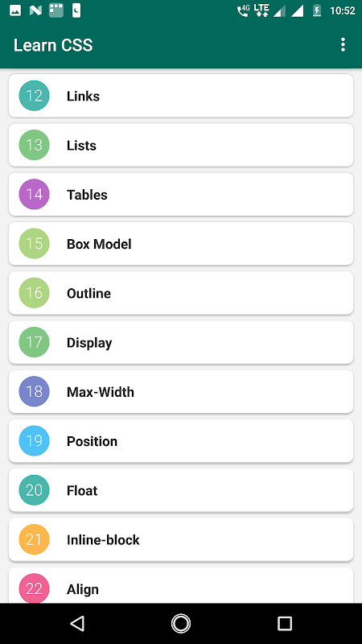Tap the Android back navigation icon
The image size is (362, 644).
(77, 623)
